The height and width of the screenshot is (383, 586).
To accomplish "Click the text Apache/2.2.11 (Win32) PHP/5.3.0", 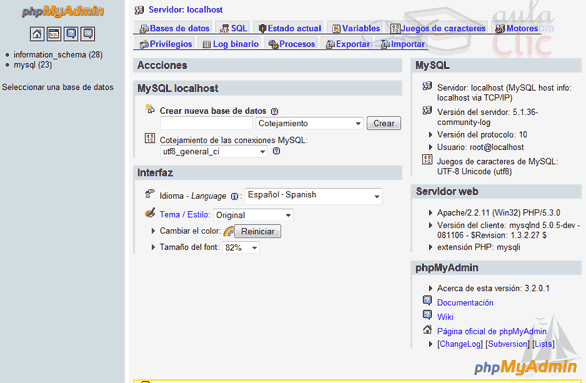I will (499, 213).
